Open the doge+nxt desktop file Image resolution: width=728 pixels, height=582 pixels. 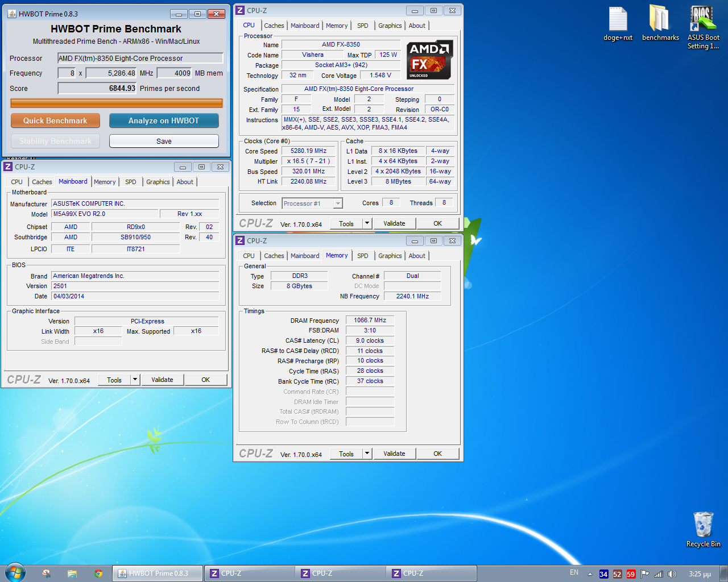pos(618,23)
